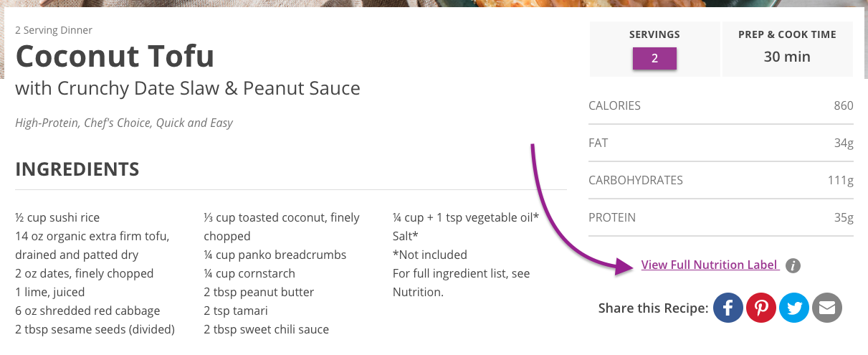Share recipe via the Twitter icon
This screenshot has height=355, width=868.
coord(794,308)
